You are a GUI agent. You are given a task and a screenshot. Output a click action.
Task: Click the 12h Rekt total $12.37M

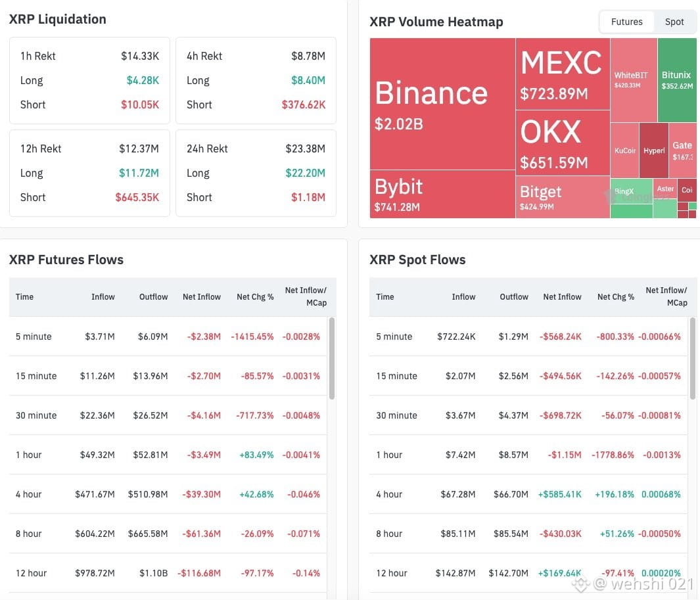139,149
